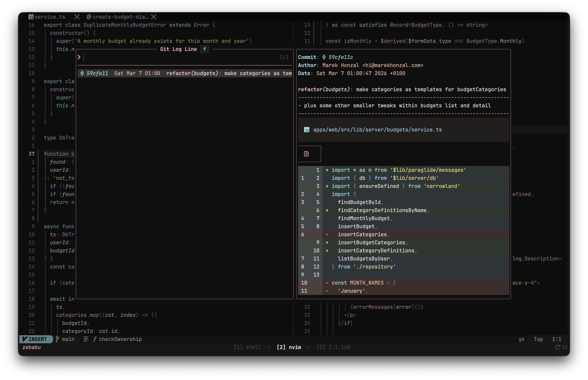Click commit hash 59cfe11c in preview
The image size is (588, 380).
click(x=341, y=57)
